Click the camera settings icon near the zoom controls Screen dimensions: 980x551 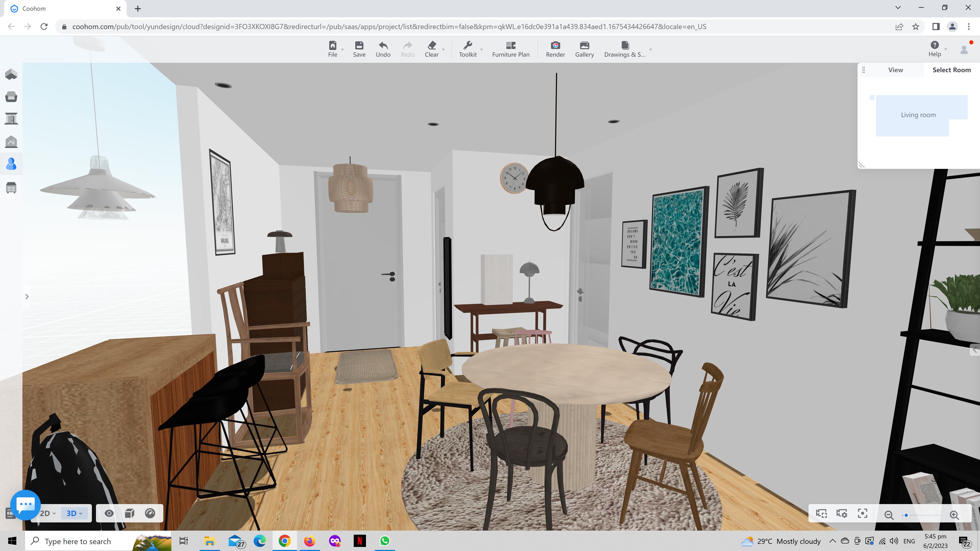tap(842, 513)
